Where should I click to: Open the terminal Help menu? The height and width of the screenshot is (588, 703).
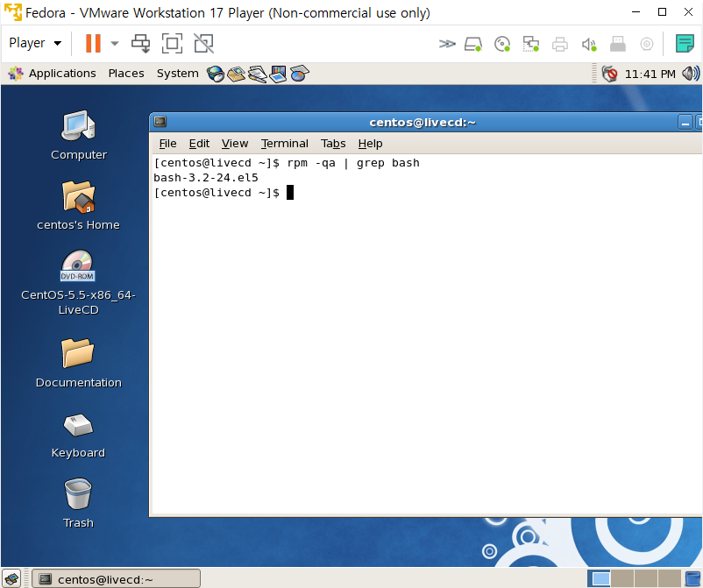[370, 144]
